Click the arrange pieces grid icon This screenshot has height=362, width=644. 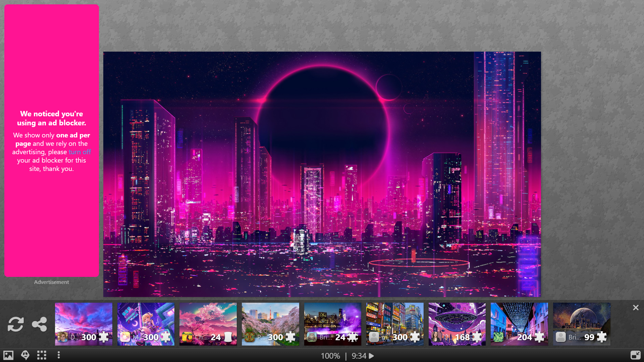[x=42, y=355]
